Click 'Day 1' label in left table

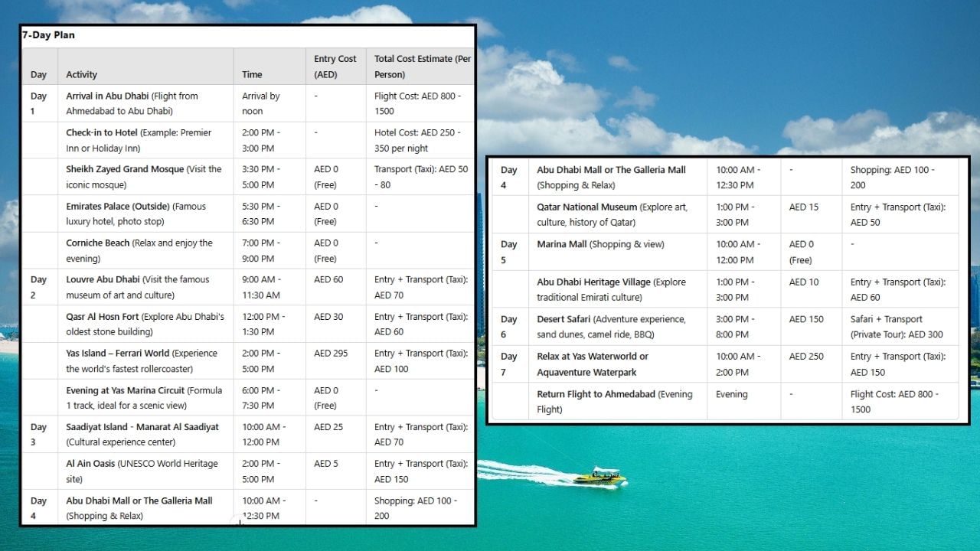coord(38,103)
